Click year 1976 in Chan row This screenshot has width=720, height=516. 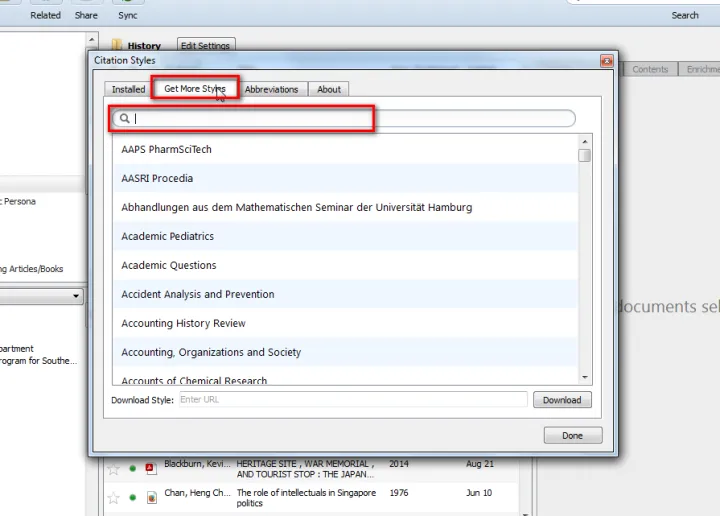tap(399, 493)
